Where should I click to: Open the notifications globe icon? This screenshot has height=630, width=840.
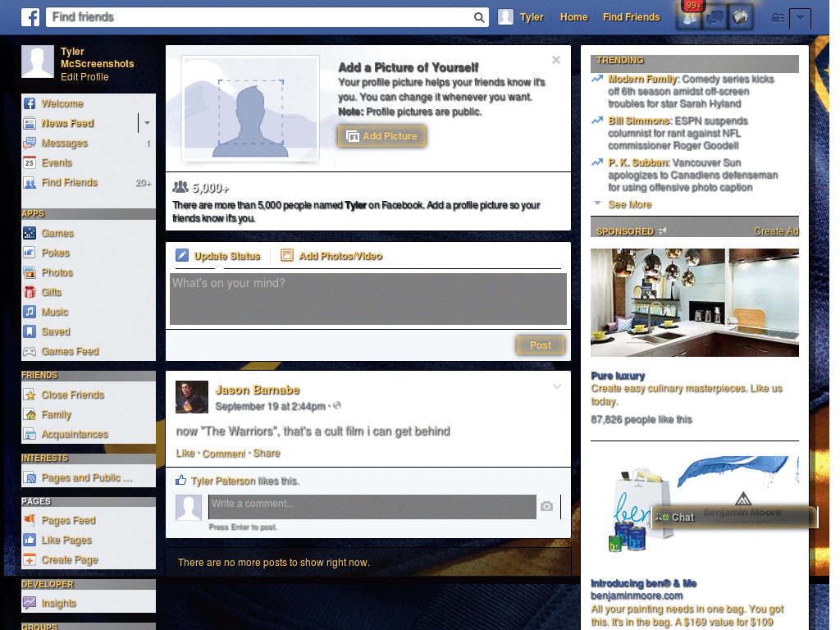click(x=741, y=18)
